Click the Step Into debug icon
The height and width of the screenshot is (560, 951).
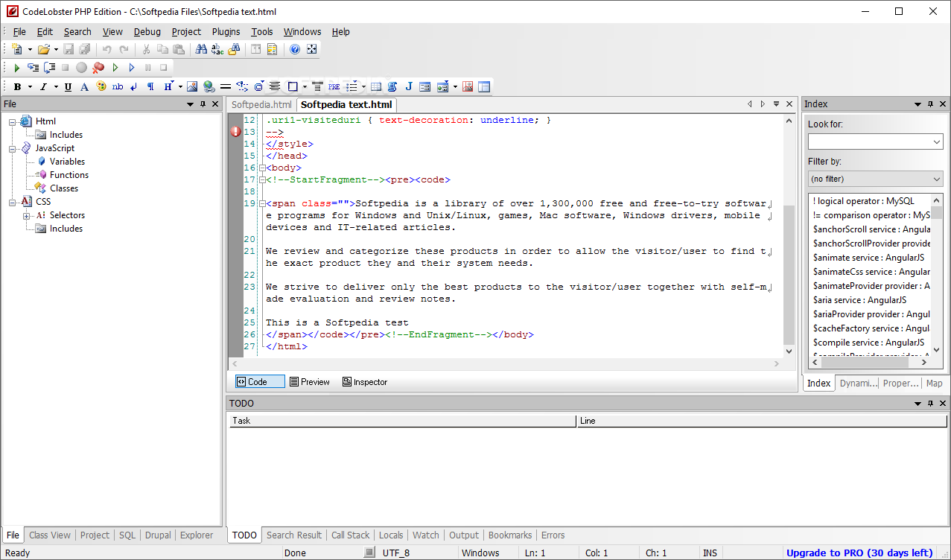click(33, 68)
